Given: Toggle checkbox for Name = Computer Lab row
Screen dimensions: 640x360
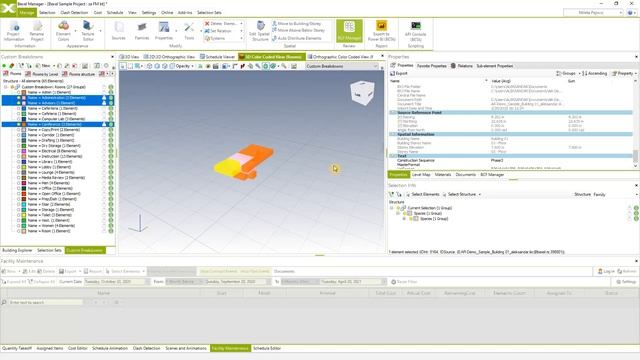Looking at the screenshot, I should (x=19, y=119).
